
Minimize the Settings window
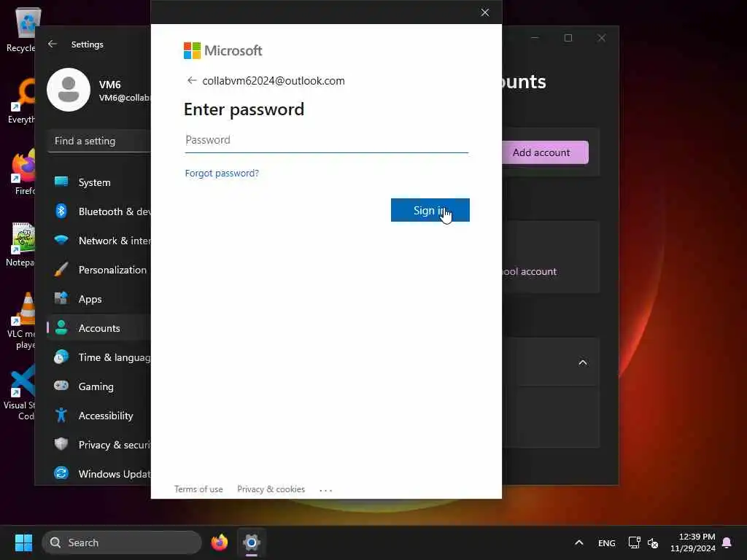coord(535,38)
